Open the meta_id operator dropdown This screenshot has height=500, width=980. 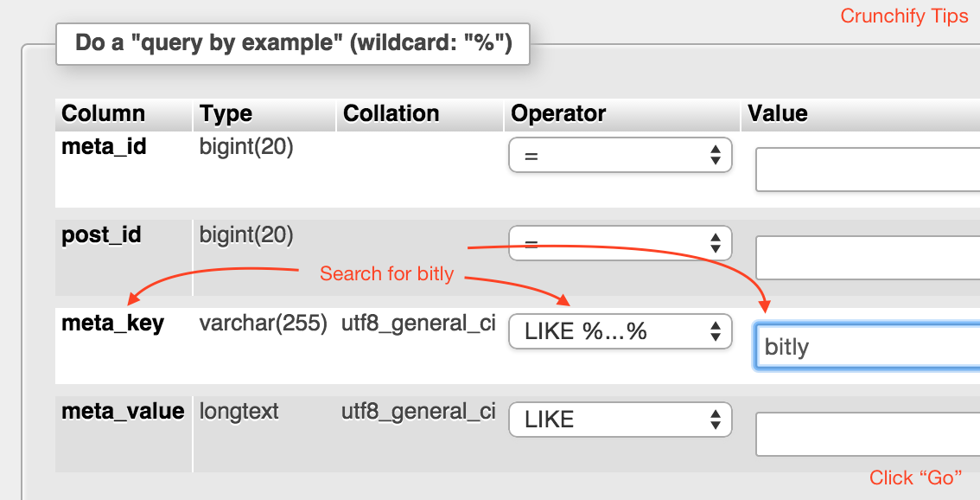point(620,156)
